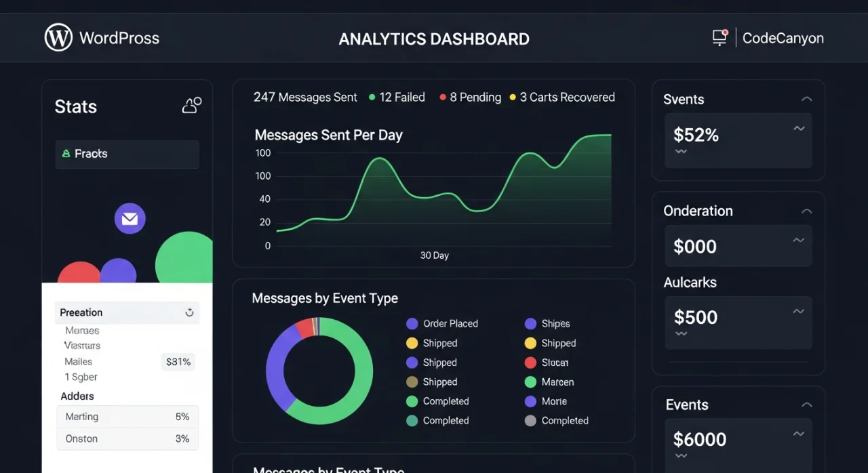Collapse the Events card
The width and height of the screenshot is (868, 473).
[x=806, y=405]
